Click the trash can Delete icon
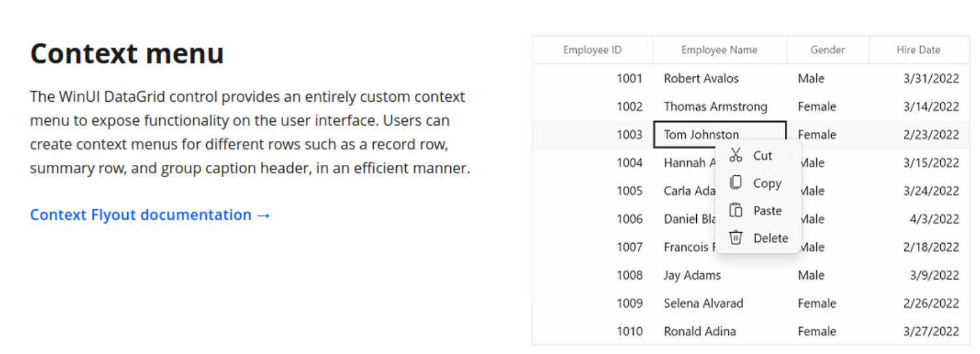 point(736,238)
